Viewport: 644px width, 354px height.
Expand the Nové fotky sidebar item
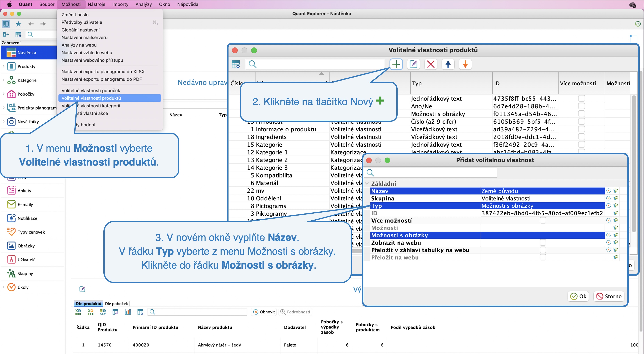pyautogui.click(x=3, y=122)
